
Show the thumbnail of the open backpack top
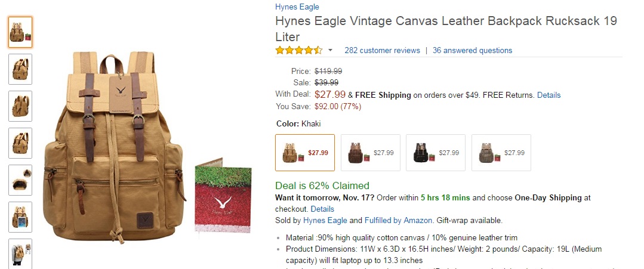(20, 180)
